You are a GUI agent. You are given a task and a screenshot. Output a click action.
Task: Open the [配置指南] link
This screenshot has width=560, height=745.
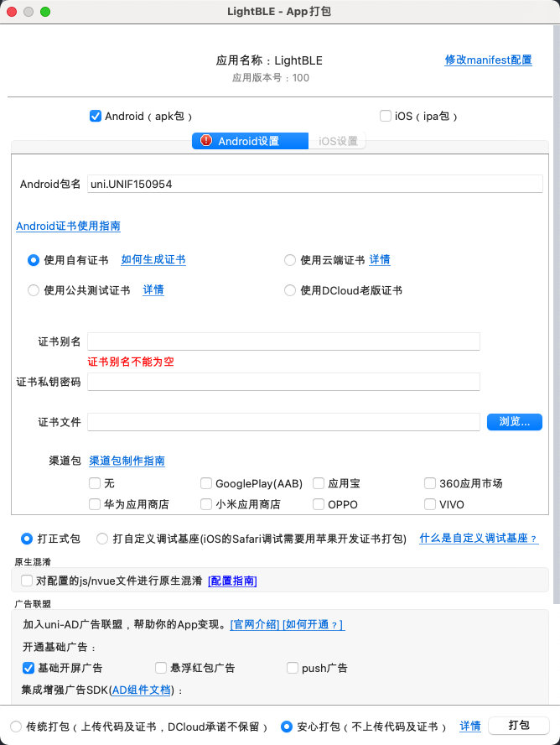pos(232,581)
